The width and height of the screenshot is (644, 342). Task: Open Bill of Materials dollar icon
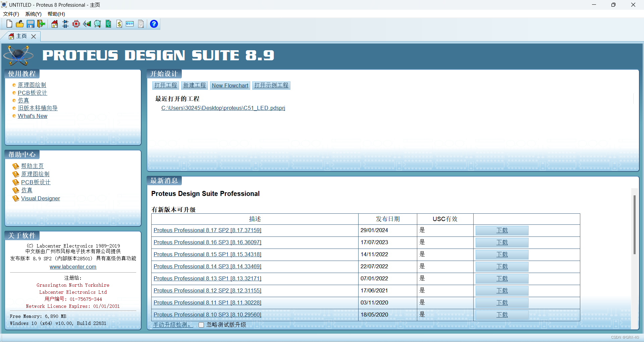pos(119,24)
